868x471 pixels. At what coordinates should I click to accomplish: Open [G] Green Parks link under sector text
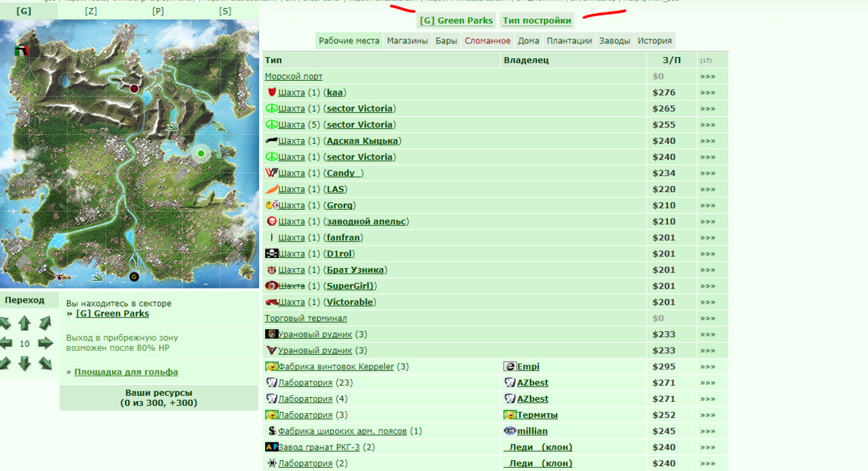tap(113, 314)
